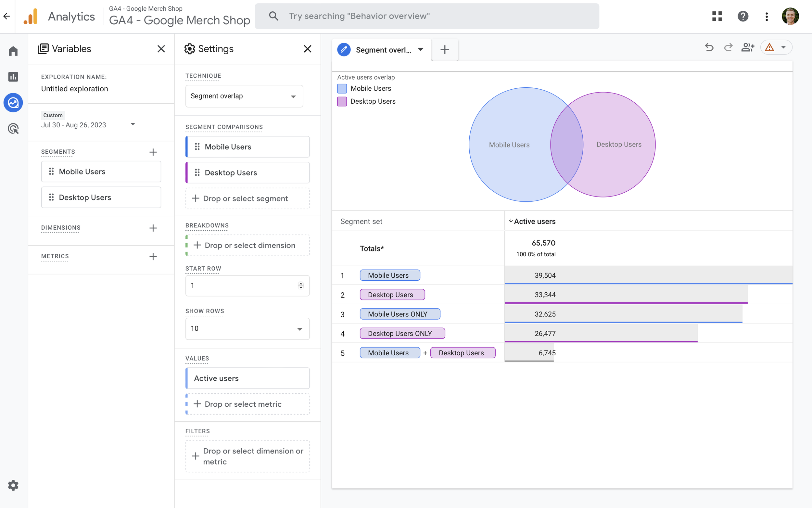Go back using the left arrow icon
Screen dimensions: 812x508
pos(6,16)
